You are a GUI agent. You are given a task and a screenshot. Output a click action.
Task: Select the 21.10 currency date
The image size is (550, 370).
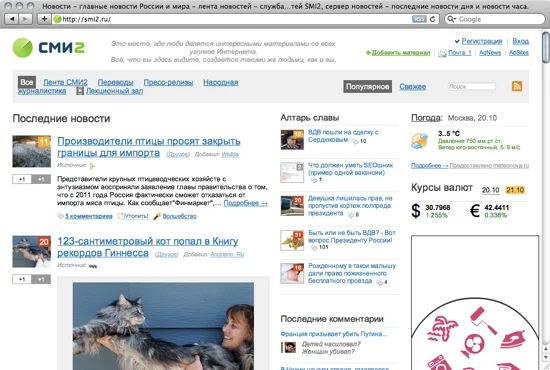(x=515, y=190)
